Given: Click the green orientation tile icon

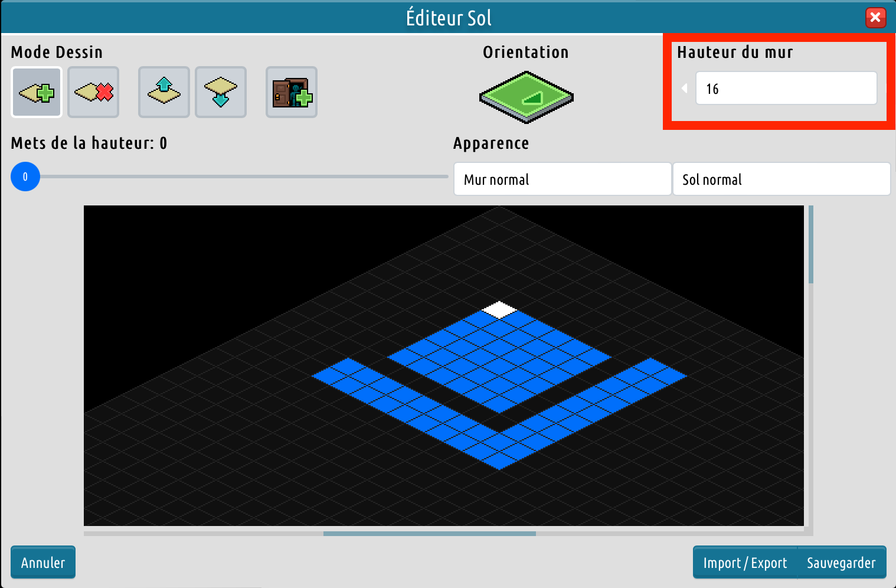Looking at the screenshot, I should pyautogui.click(x=526, y=97).
